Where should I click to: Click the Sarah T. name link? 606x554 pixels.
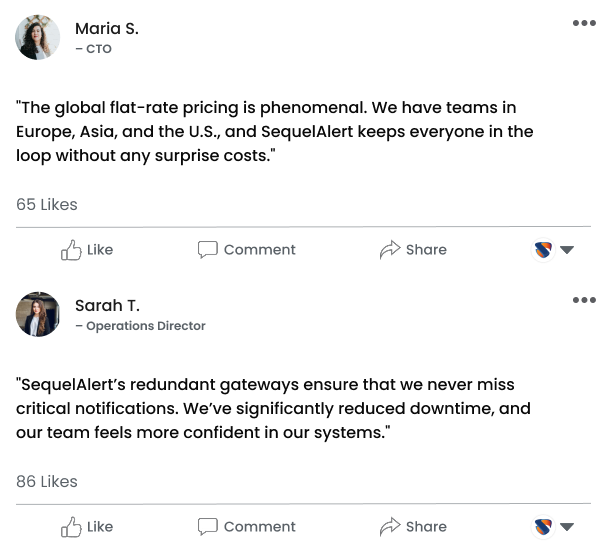pos(107,306)
